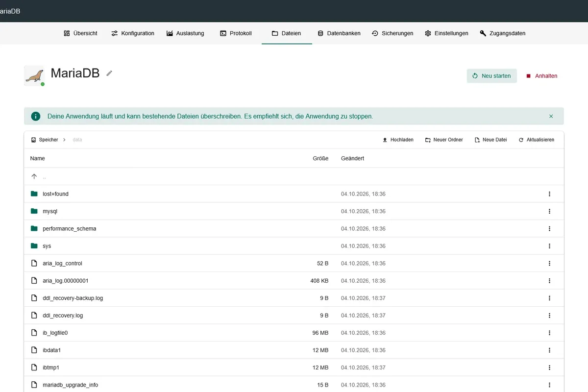The image size is (588, 392).
Task: Open the aria_log_control file
Action: point(62,264)
